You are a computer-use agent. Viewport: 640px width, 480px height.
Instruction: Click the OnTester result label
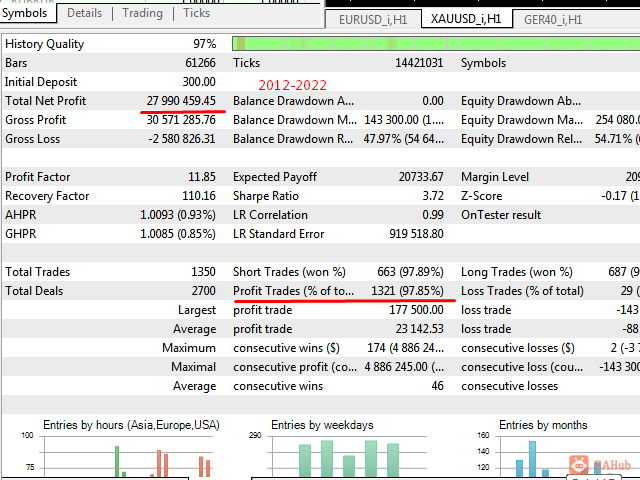pyautogui.click(x=501, y=215)
